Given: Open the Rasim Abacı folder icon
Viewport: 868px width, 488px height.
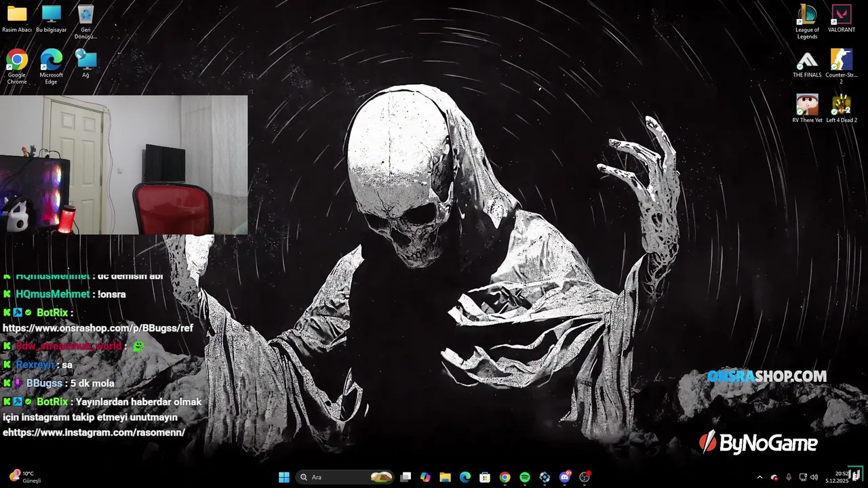Looking at the screenshot, I should [x=17, y=19].
